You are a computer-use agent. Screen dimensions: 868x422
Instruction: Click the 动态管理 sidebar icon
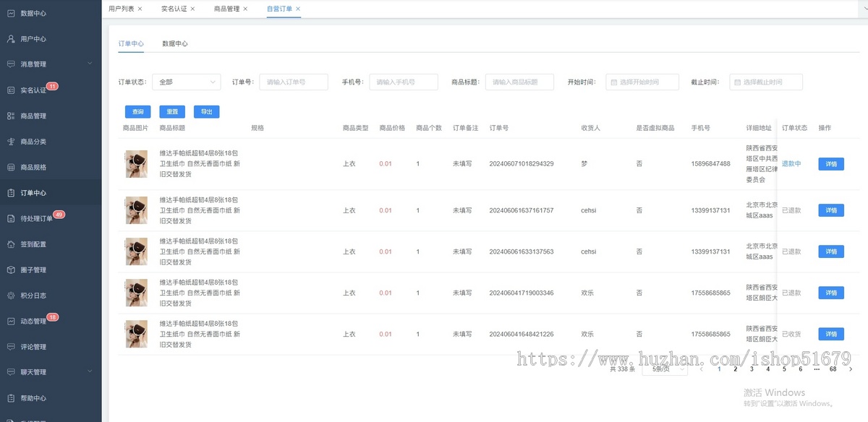(x=11, y=321)
